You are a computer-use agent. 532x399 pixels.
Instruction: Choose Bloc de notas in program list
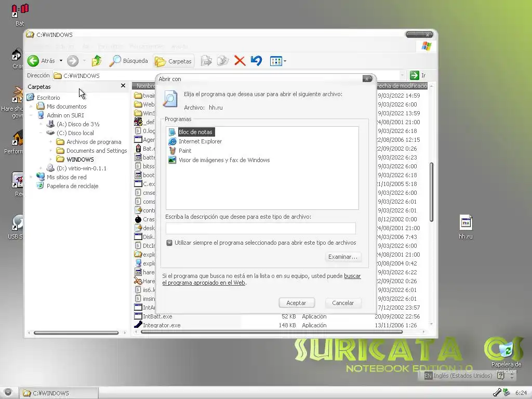(195, 132)
